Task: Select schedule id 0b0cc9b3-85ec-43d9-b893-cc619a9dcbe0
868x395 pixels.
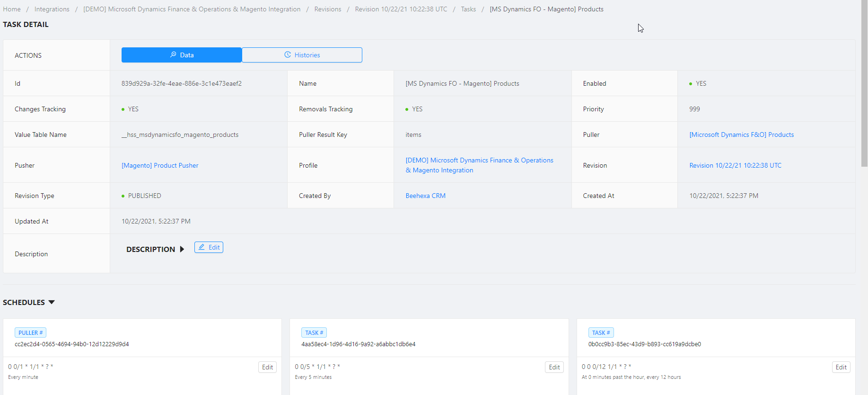Action: (x=645, y=344)
